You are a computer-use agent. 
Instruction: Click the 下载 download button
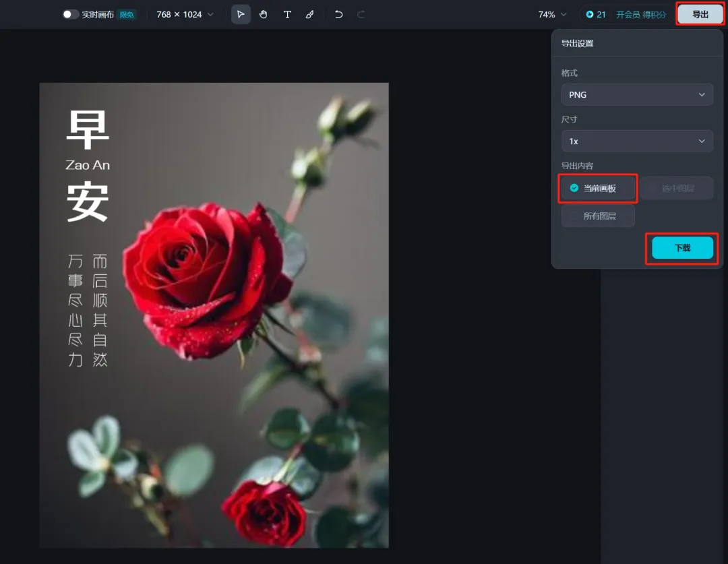pyautogui.click(x=682, y=248)
